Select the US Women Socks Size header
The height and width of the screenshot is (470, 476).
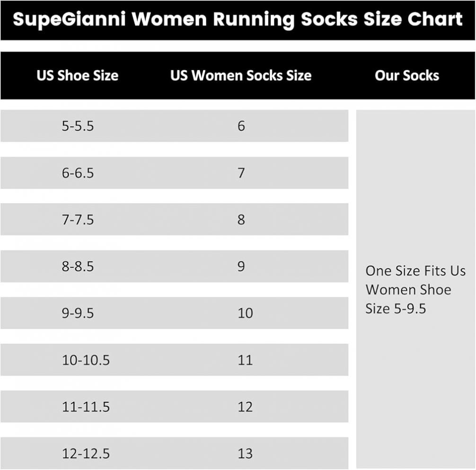241,75
